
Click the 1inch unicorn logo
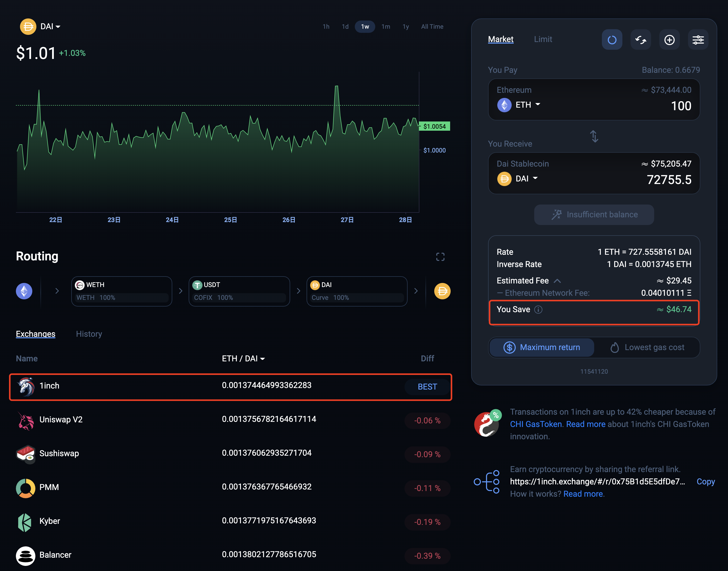(26, 386)
